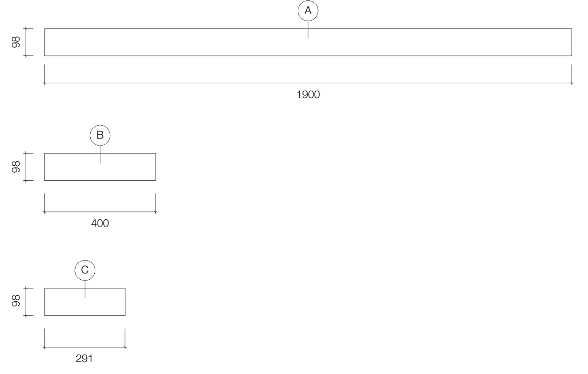Select the 98 height text beside part A
Screen dimensions: 588x374
[x=16, y=42]
